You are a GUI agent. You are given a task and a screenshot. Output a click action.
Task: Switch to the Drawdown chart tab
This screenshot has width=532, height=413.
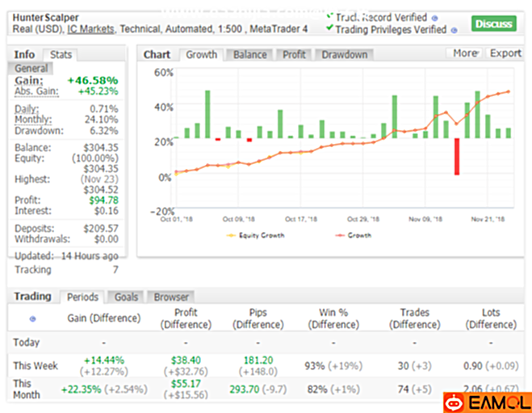coord(344,55)
